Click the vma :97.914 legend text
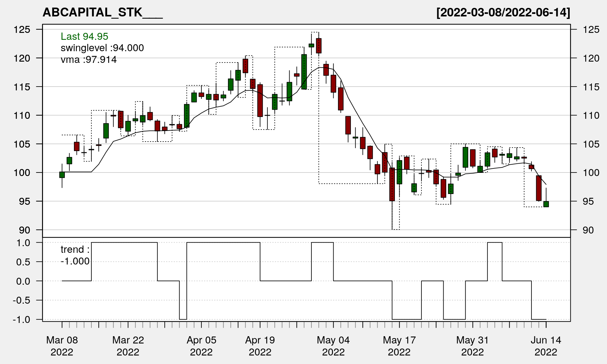This screenshot has width=607, height=364. 89,59
